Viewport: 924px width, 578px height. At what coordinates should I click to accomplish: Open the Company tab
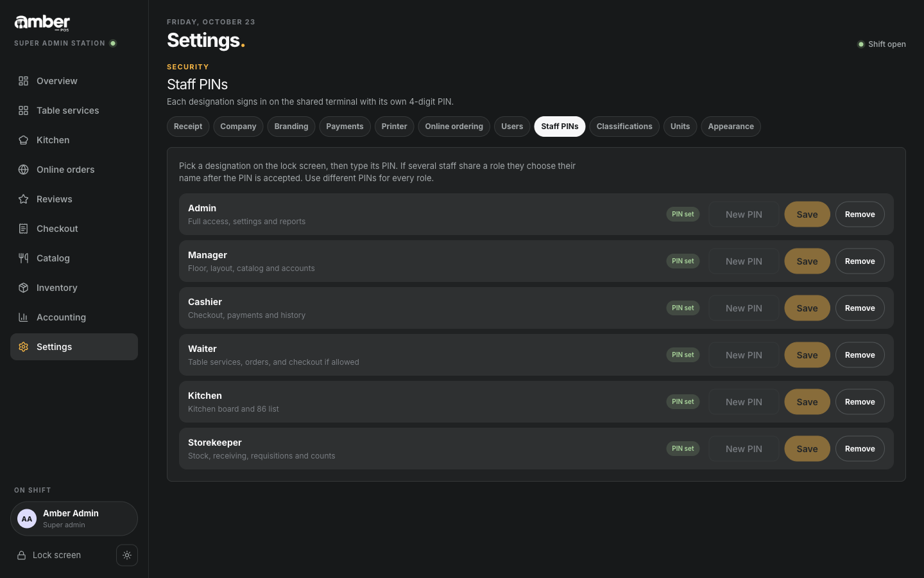(238, 127)
